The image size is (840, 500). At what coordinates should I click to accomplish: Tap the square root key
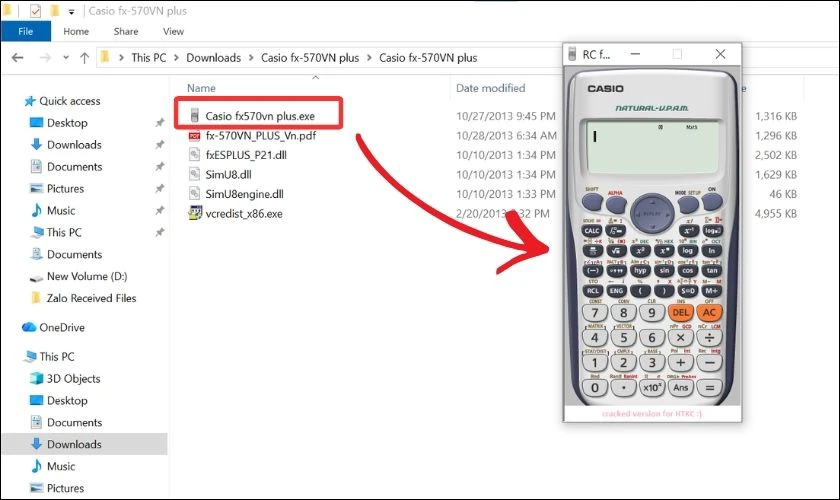pyautogui.click(x=616, y=250)
